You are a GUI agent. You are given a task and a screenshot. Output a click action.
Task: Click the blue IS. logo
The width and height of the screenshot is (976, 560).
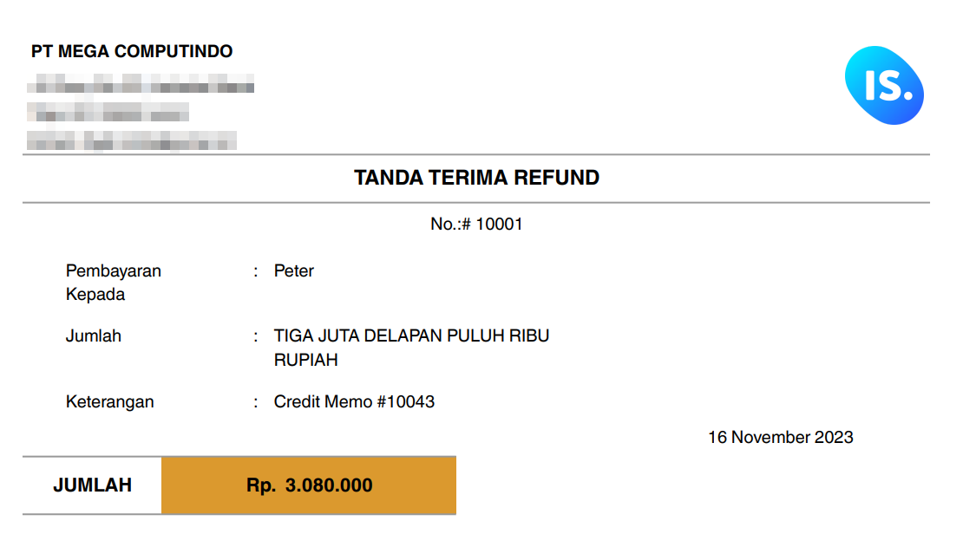[884, 85]
